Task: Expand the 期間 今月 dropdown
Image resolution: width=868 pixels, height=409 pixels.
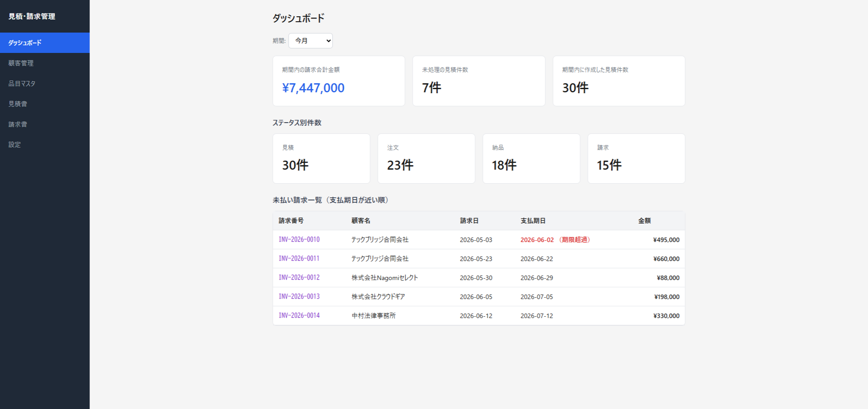Action: coord(310,41)
